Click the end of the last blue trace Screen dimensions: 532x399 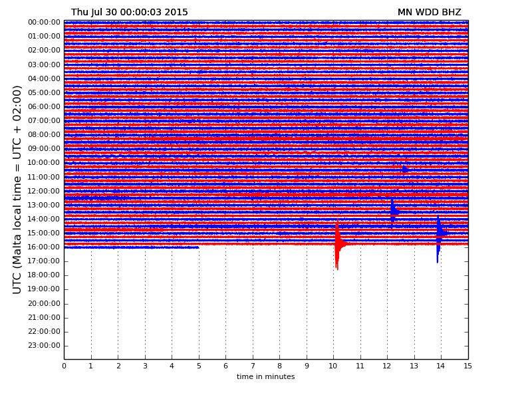pos(198,247)
